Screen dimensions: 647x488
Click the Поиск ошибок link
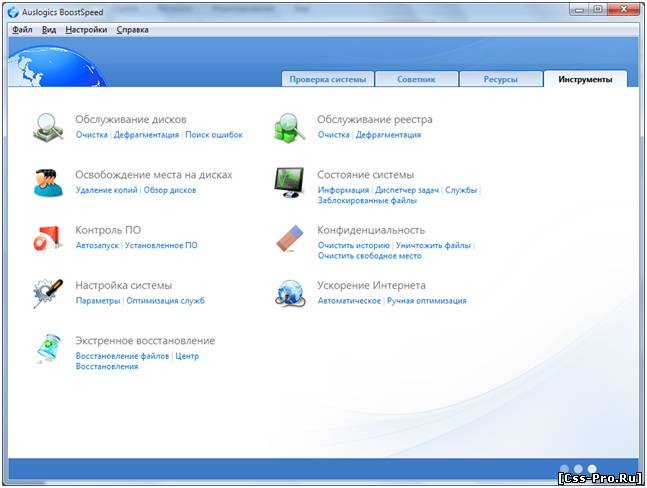click(214, 134)
